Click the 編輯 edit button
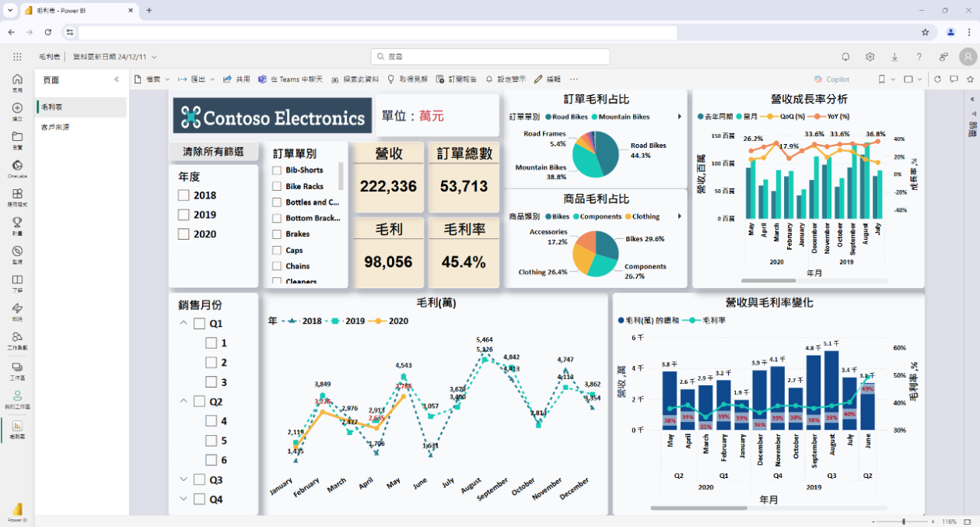980x527 pixels. [x=548, y=79]
